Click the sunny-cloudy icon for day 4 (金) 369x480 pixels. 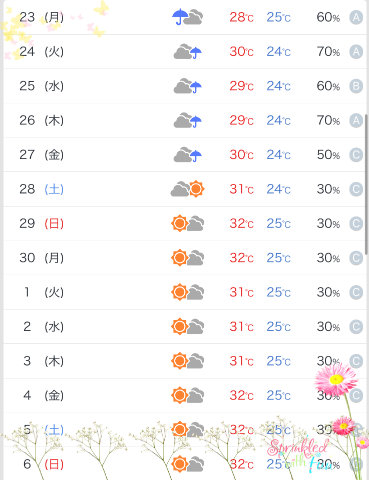pos(187,395)
